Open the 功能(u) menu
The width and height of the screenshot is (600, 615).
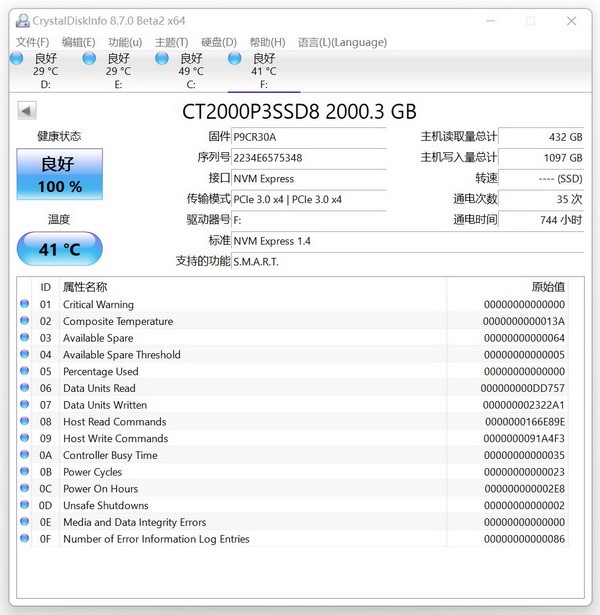(x=125, y=42)
